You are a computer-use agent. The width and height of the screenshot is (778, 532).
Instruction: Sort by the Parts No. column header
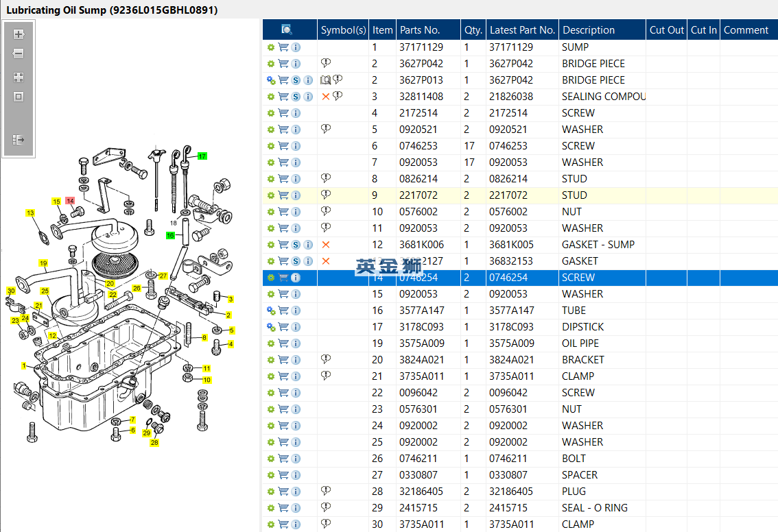pyautogui.click(x=429, y=29)
